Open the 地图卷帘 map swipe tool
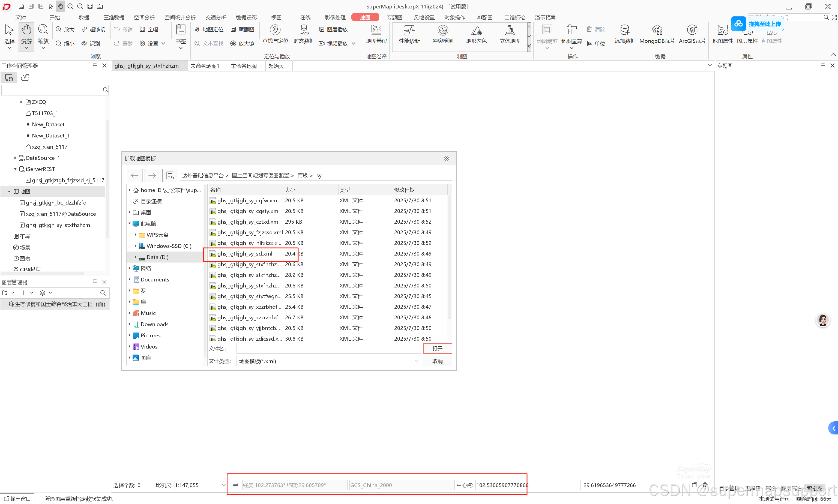This screenshot has height=504, width=838. pos(376,34)
